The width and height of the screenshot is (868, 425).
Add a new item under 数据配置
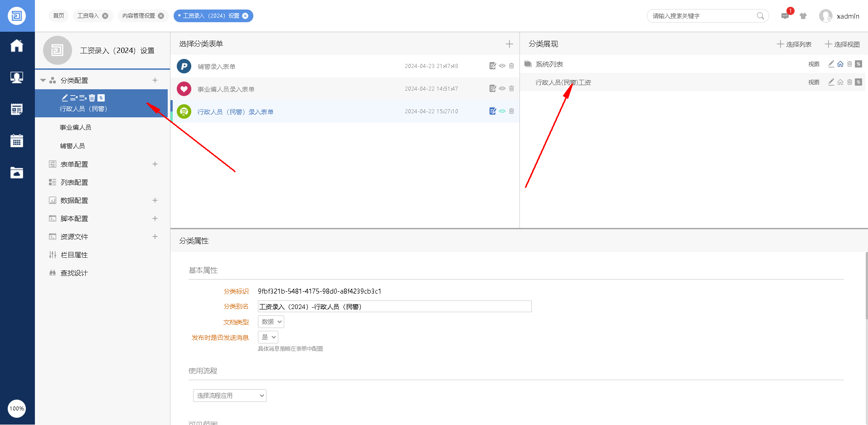tap(155, 200)
